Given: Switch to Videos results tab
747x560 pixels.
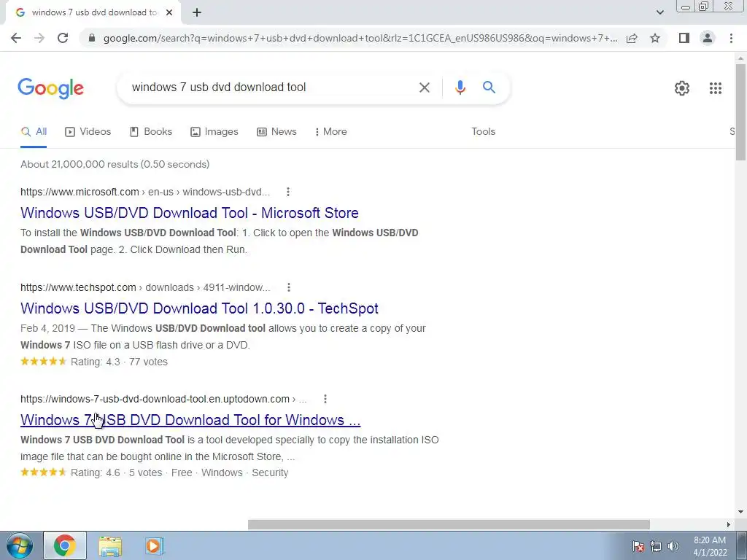Looking at the screenshot, I should 88,132.
